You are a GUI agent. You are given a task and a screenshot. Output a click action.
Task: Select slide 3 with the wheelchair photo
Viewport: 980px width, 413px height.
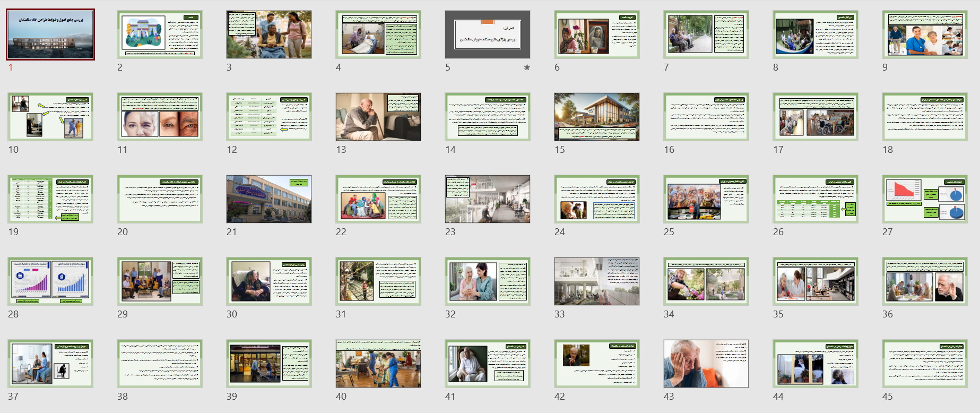[269, 35]
